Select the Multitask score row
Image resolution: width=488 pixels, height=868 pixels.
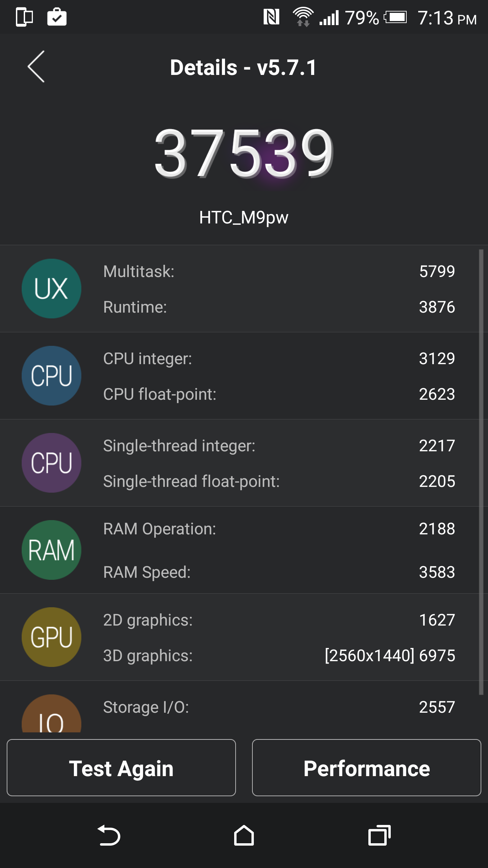[x=279, y=271]
